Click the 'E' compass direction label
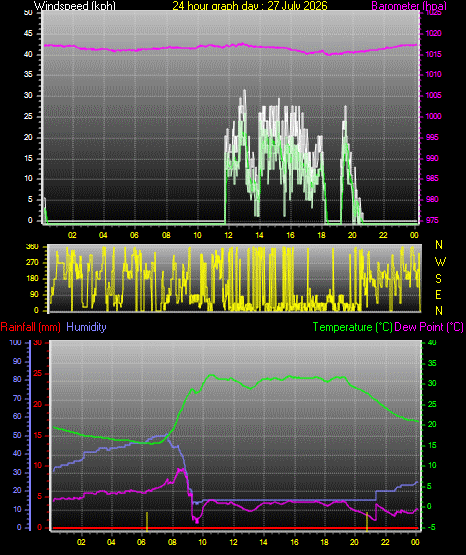The image size is (466, 555). 438,294
